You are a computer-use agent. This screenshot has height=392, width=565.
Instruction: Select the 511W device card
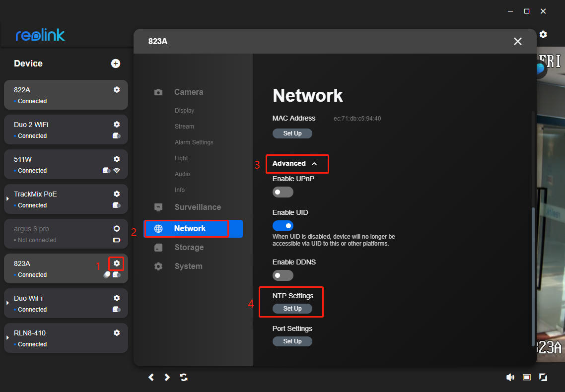(66, 164)
